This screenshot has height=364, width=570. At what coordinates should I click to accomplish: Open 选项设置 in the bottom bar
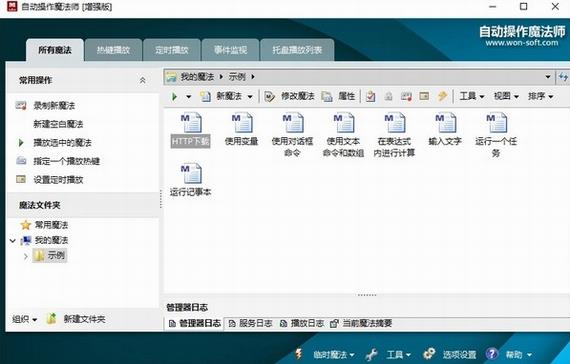tap(450, 354)
